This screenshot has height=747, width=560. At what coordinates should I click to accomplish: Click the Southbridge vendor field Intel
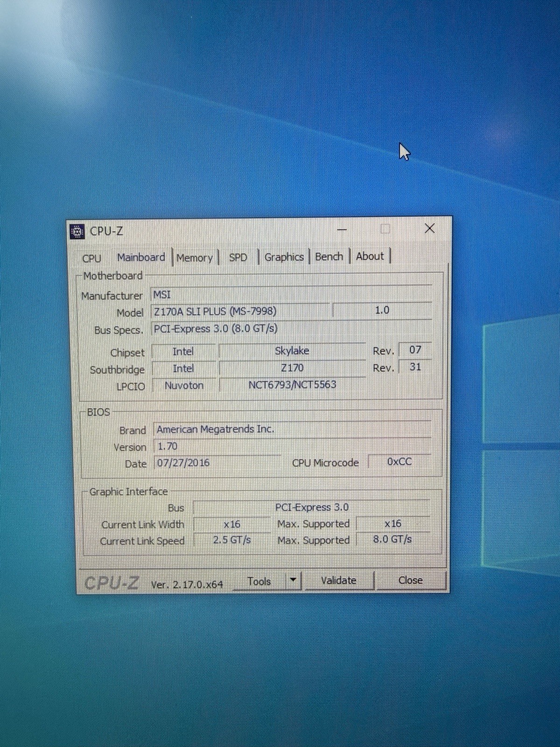coord(184,368)
